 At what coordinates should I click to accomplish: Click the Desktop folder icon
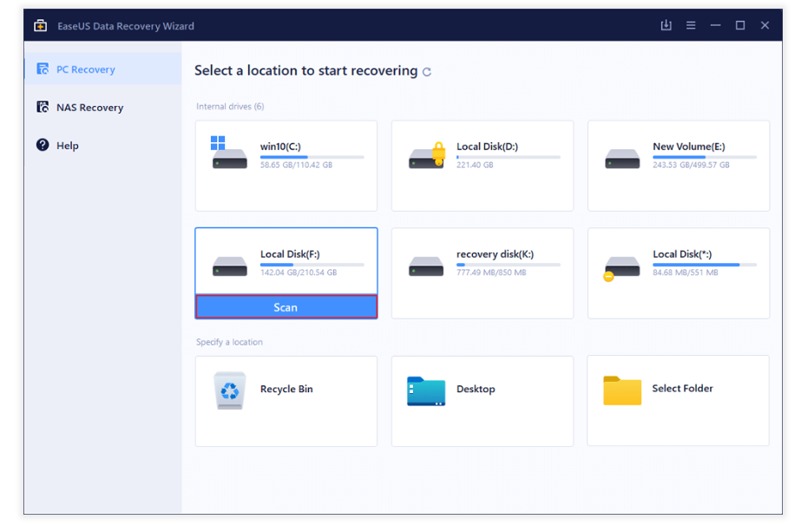(x=426, y=391)
